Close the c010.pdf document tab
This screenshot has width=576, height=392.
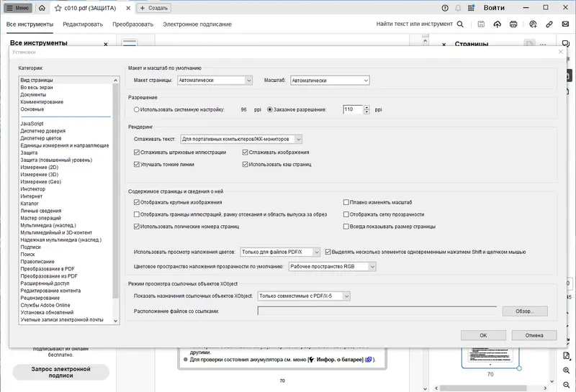(x=128, y=8)
